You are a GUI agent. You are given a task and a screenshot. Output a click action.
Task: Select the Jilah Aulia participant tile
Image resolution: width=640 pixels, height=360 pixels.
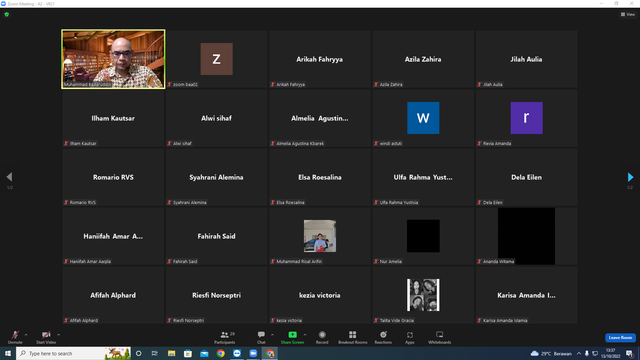[526, 59]
